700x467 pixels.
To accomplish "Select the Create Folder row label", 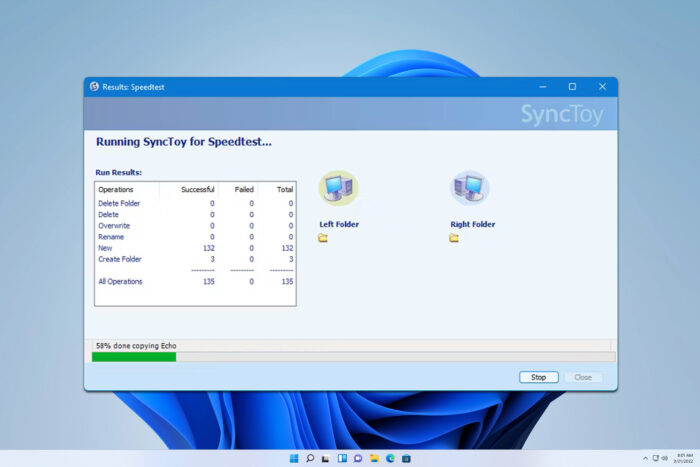I will click(120, 259).
